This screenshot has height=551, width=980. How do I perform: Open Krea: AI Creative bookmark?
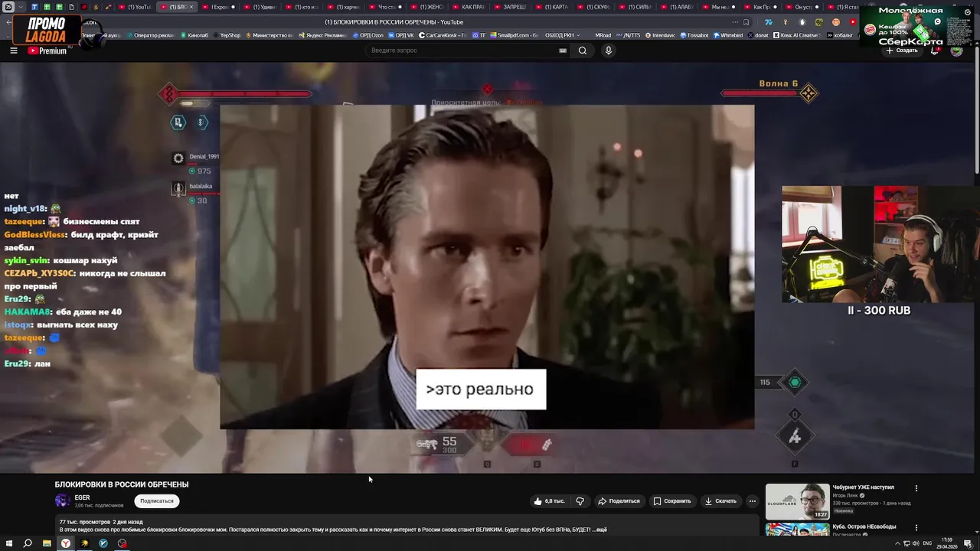click(x=796, y=35)
